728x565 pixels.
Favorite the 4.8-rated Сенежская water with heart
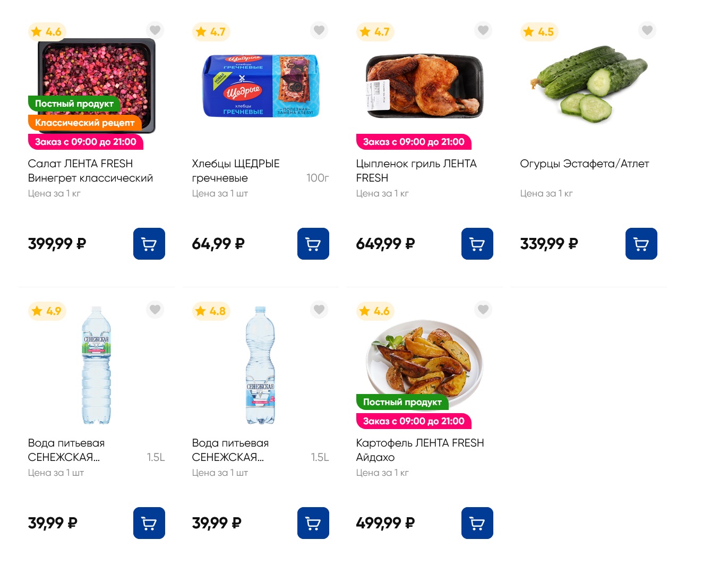[x=319, y=309]
